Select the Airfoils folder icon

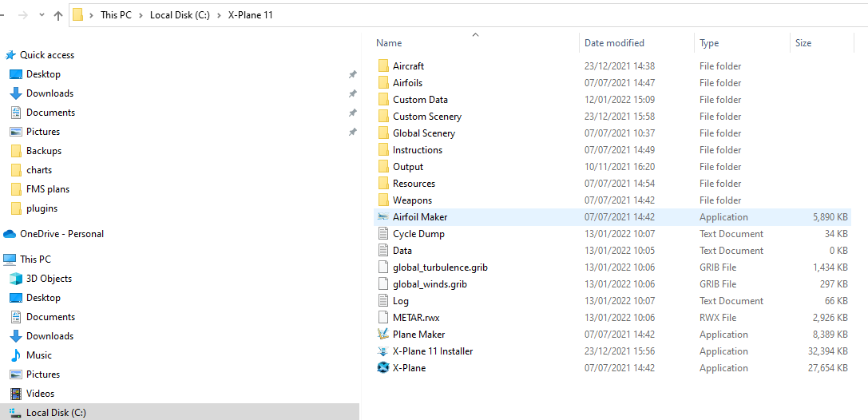tap(383, 82)
